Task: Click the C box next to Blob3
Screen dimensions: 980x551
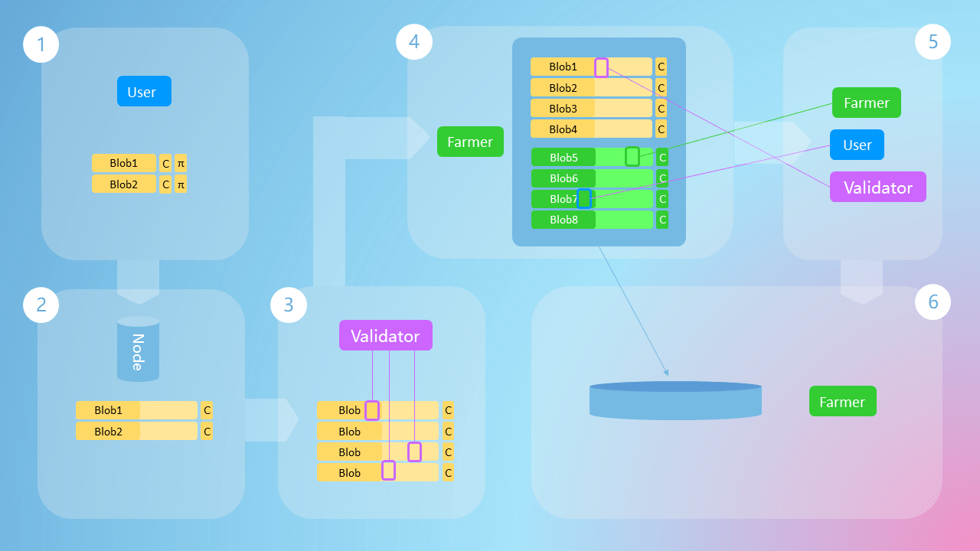Action: [x=661, y=108]
